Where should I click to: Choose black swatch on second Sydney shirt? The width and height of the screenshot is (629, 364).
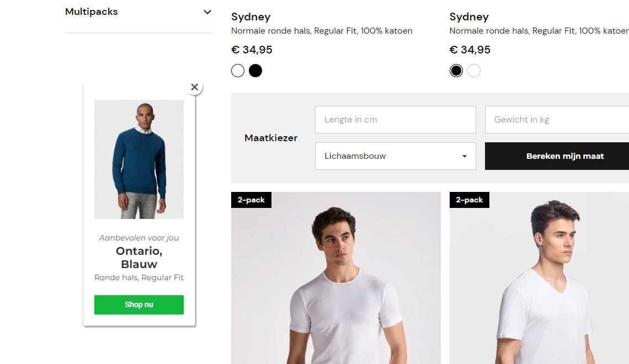tap(456, 71)
